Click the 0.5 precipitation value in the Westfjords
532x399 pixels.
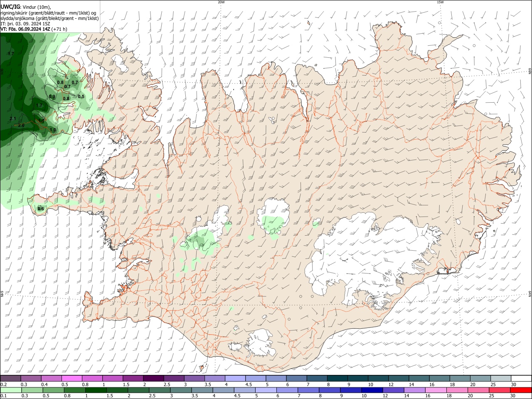[81, 96]
